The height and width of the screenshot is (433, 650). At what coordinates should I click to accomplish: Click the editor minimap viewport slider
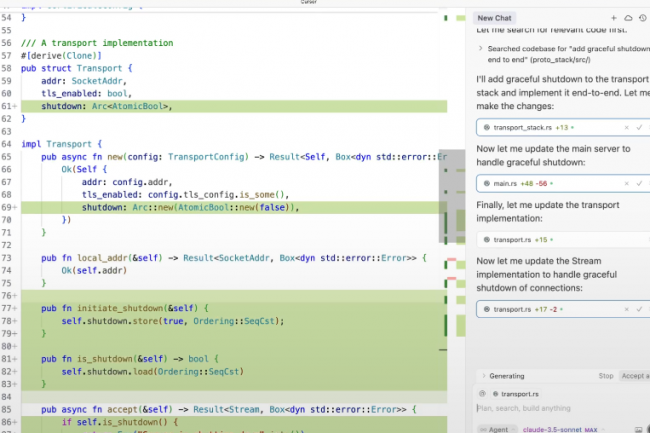click(x=452, y=196)
